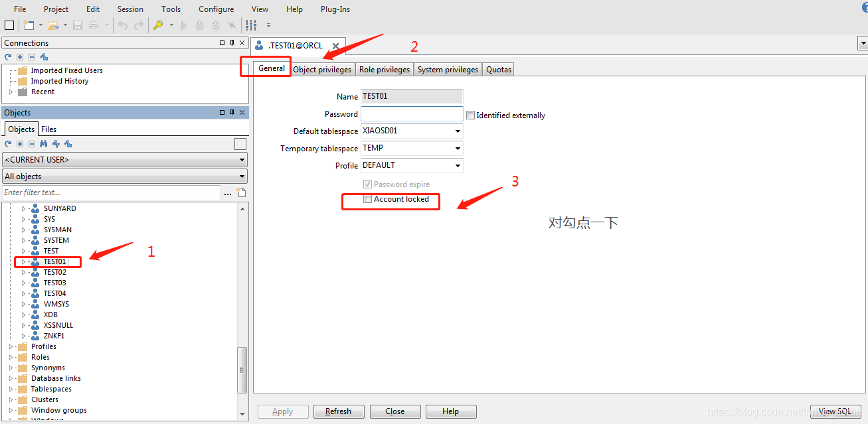Image resolution: width=868 pixels, height=424 pixels.
Task: Open the New window icon dropdown arrow
Action: (41, 25)
